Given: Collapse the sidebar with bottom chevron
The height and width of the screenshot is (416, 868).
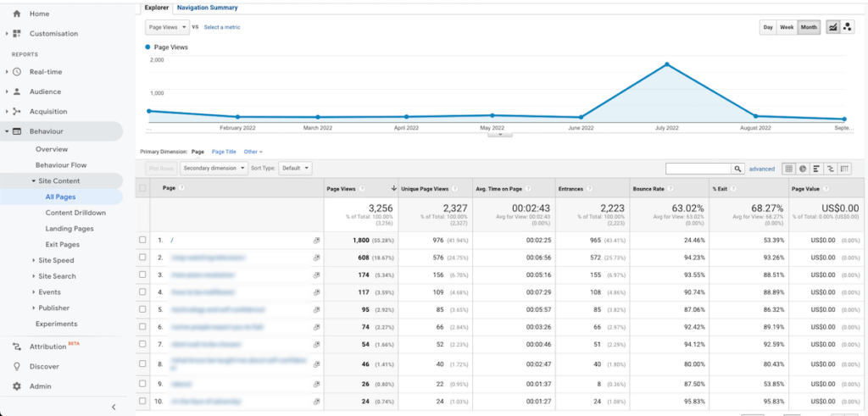Looking at the screenshot, I should click(x=114, y=408).
